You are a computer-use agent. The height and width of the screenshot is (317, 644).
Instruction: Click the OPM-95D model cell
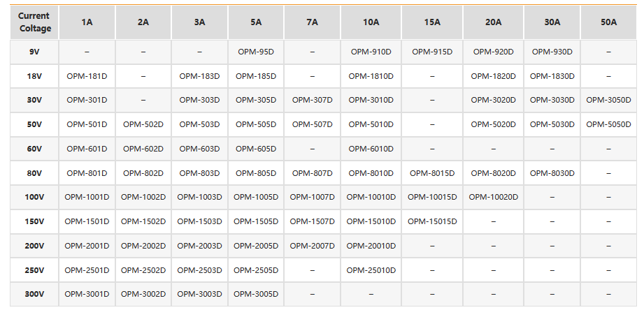pyautogui.click(x=256, y=52)
